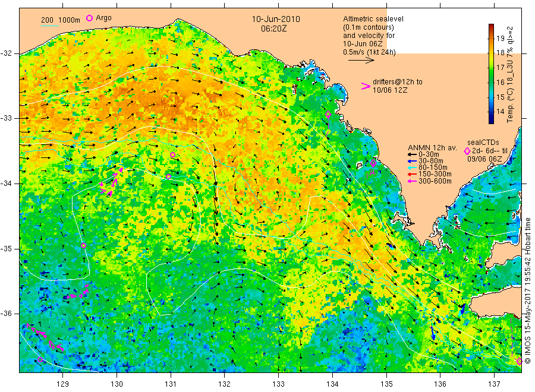Click the 134 longitude axis label
Screen dimensions: 535x392
tap(332, 384)
